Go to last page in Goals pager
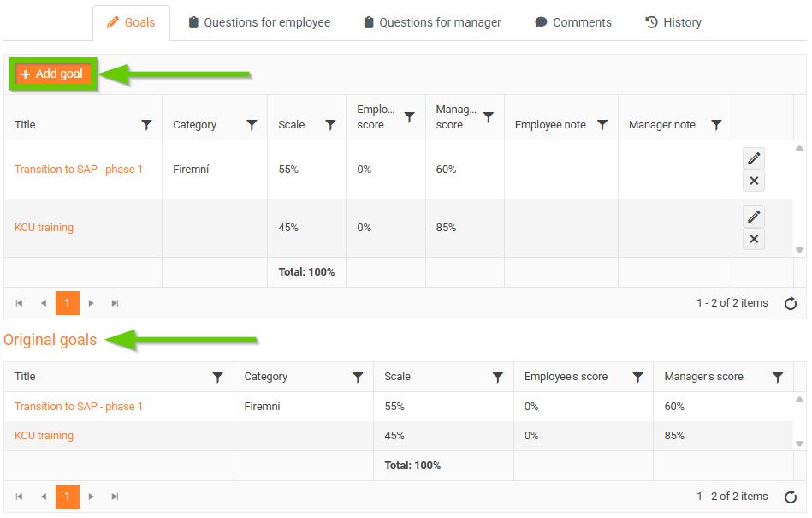This screenshot has width=812, height=518. click(115, 303)
